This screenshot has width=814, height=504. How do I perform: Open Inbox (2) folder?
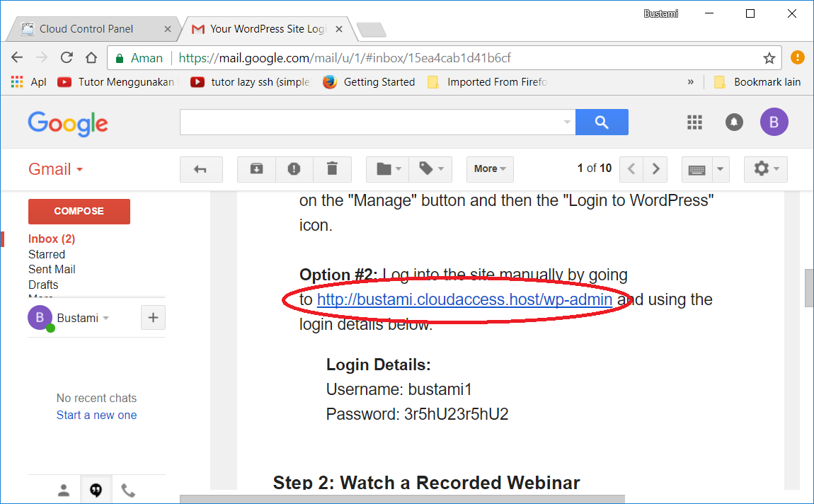pyautogui.click(x=52, y=239)
